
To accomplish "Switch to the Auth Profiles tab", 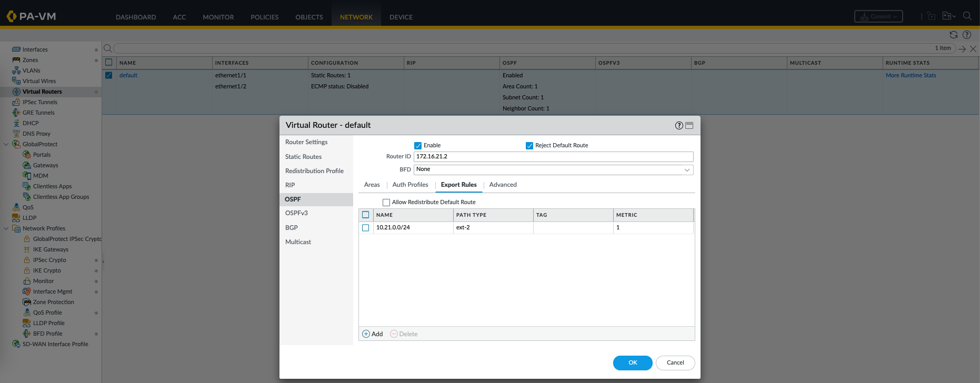I will 410,185.
